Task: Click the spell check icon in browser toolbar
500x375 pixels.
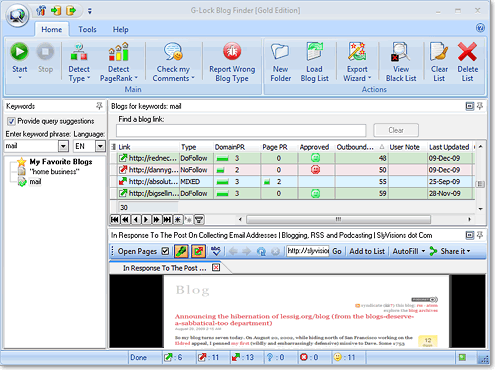Action: 216,251
